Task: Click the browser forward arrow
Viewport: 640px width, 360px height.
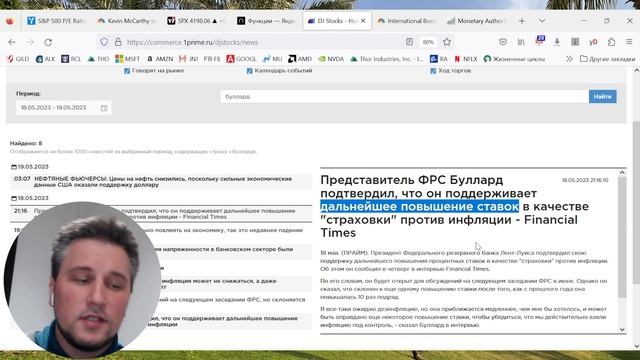Action: point(30,42)
